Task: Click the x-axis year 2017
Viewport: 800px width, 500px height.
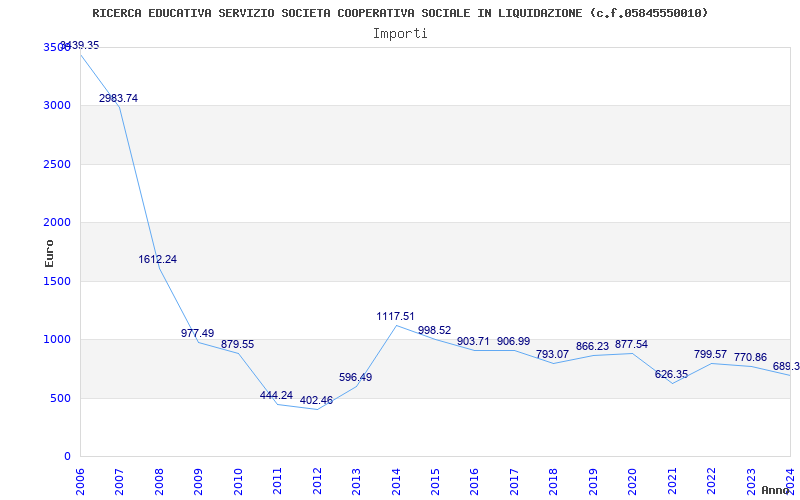Action: (x=515, y=481)
